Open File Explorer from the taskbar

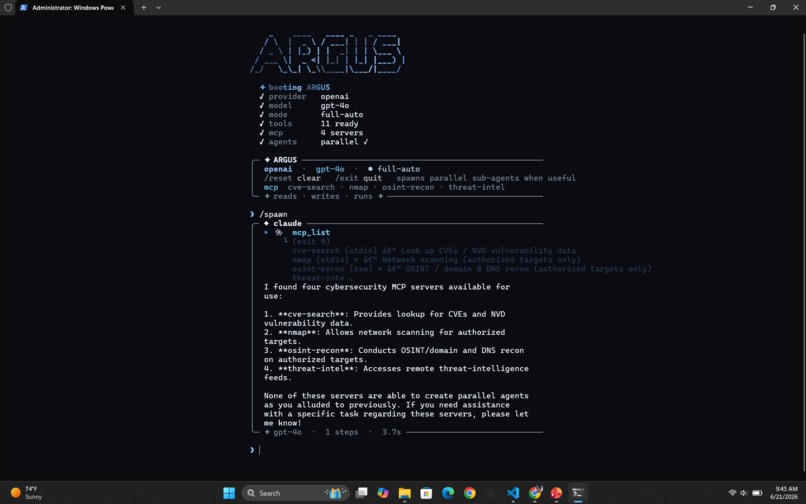click(405, 493)
